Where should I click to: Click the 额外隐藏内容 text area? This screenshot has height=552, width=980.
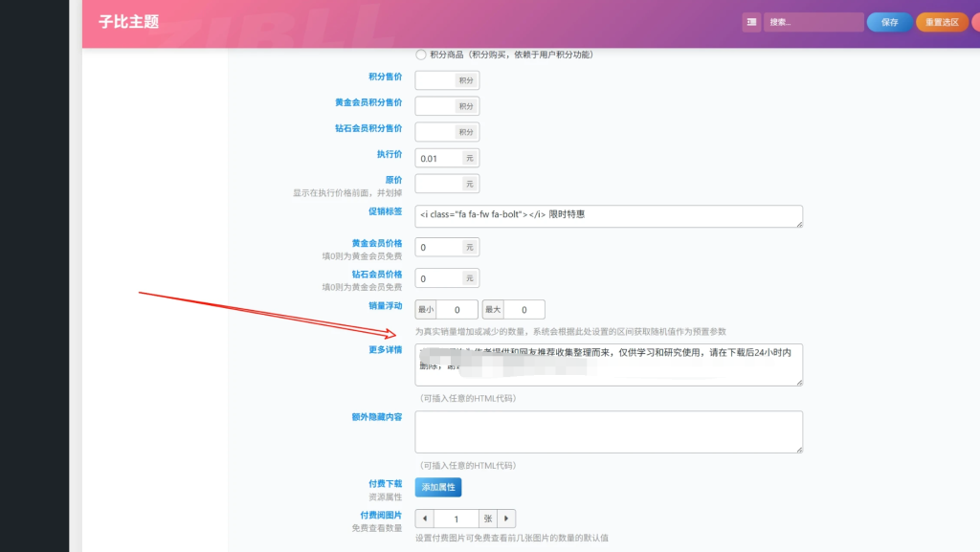click(x=609, y=432)
